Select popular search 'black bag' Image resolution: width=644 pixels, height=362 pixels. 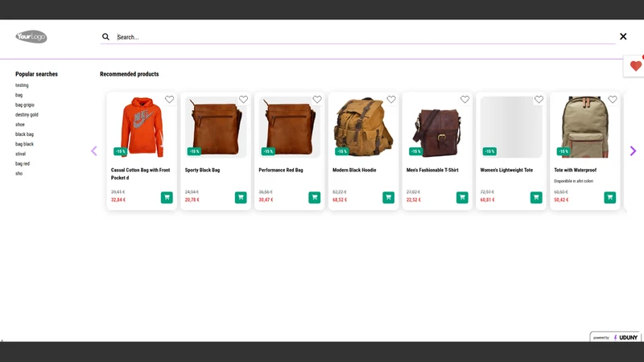pos(24,134)
